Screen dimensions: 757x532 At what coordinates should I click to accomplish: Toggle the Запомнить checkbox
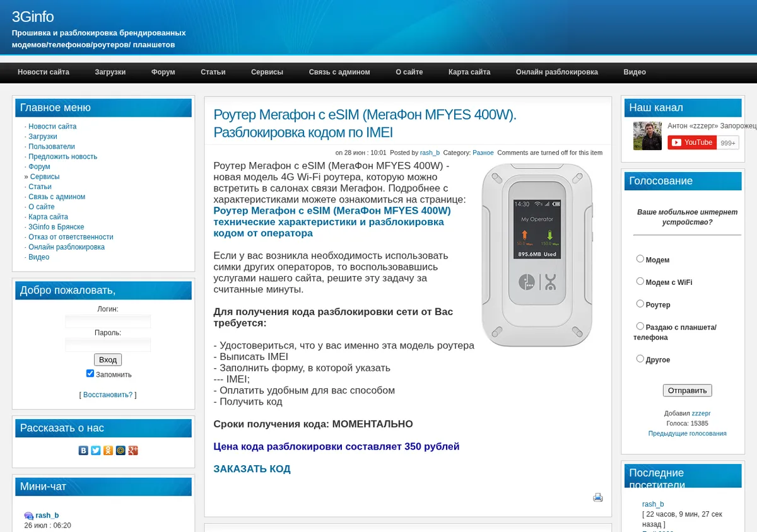(x=90, y=373)
